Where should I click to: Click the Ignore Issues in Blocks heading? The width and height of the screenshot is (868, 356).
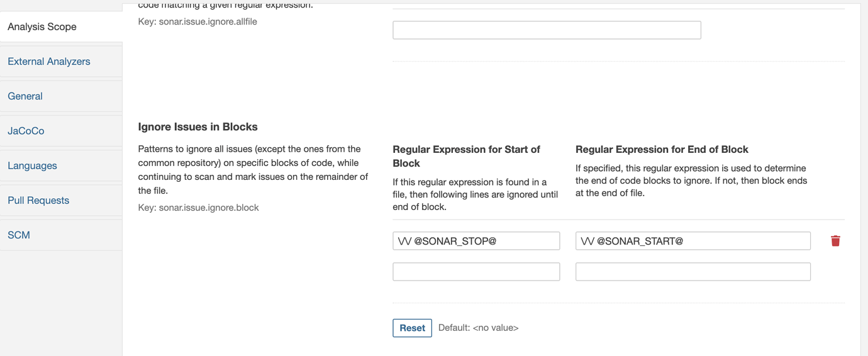[x=198, y=126]
